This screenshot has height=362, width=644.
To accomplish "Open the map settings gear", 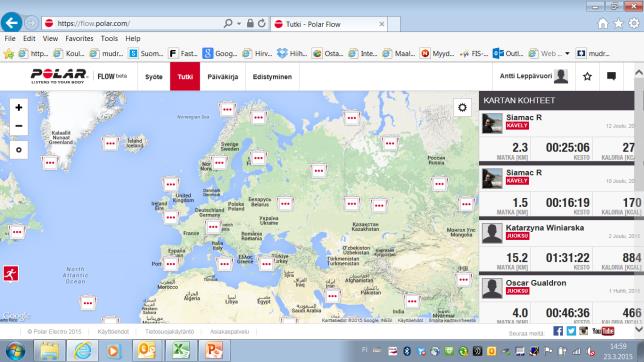I will tap(462, 108).
